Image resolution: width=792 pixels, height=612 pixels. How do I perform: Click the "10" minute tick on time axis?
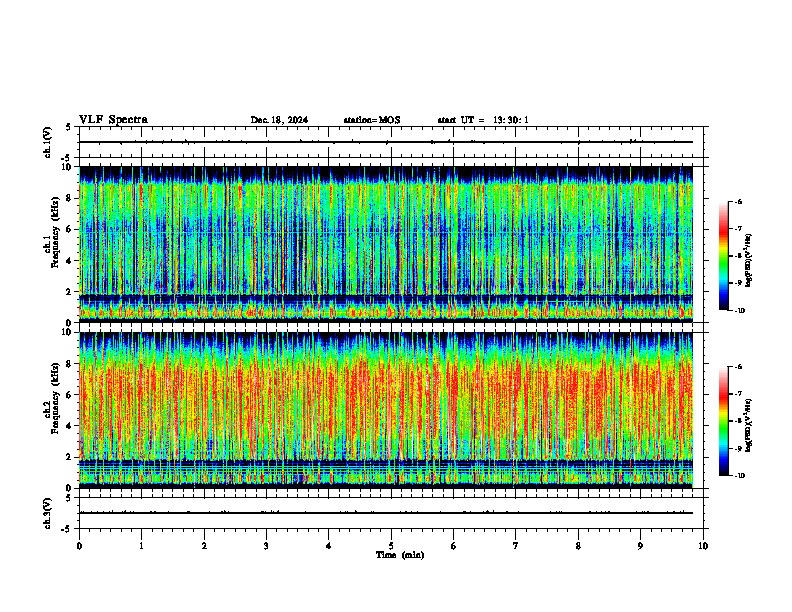click(703, 546)
